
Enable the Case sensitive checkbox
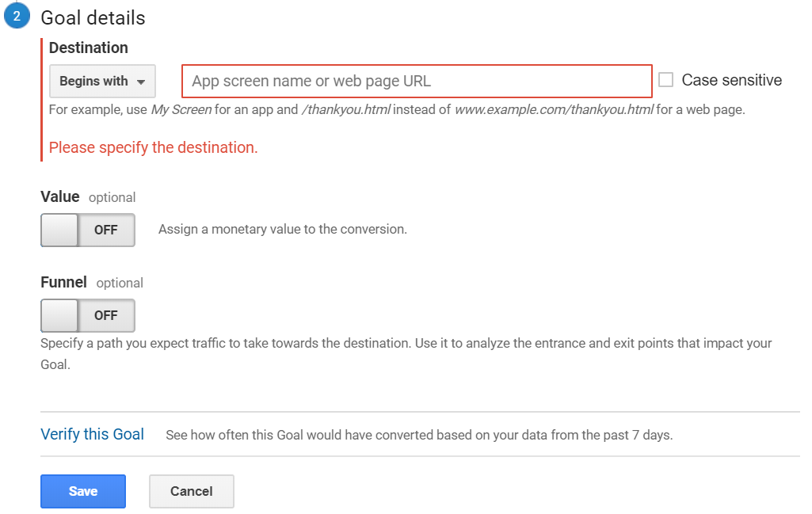point(666,80)
